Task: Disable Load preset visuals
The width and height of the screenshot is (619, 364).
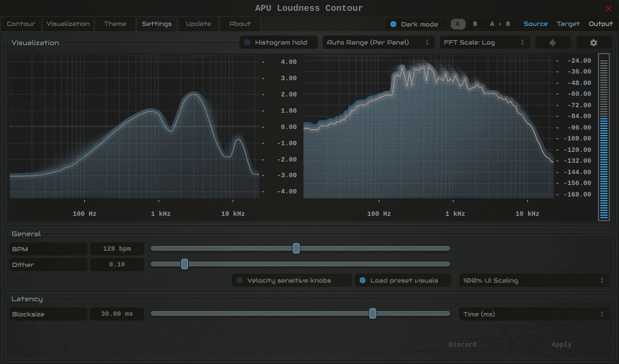Action: pyautogui.click(x=402, y=280)
